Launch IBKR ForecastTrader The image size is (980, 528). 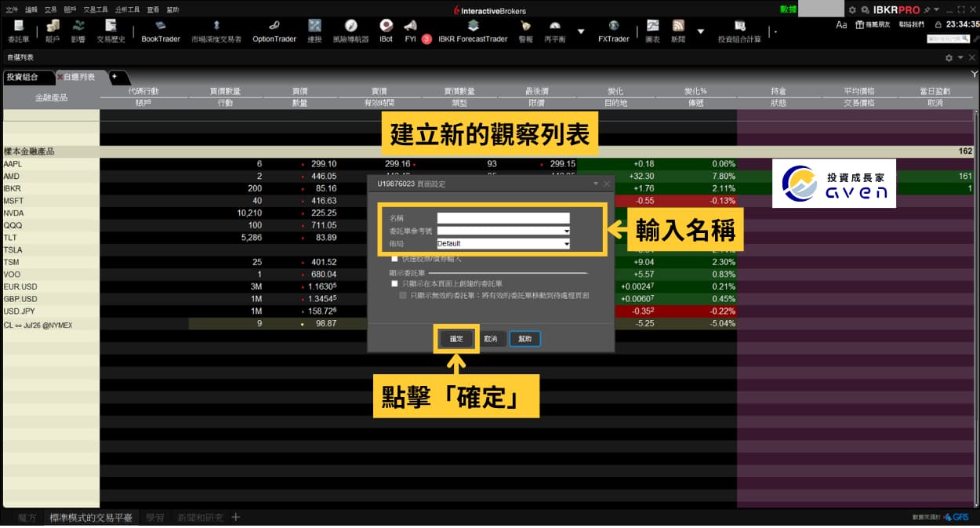473,31
